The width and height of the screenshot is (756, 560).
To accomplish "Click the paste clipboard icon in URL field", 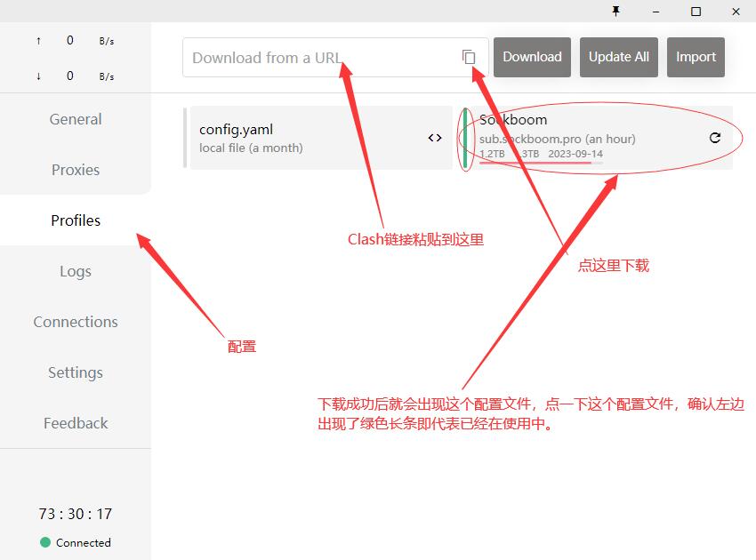I will 469,57.
